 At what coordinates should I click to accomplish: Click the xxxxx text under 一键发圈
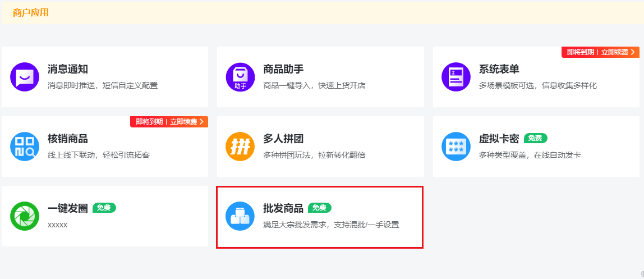(x=57, y=225)
